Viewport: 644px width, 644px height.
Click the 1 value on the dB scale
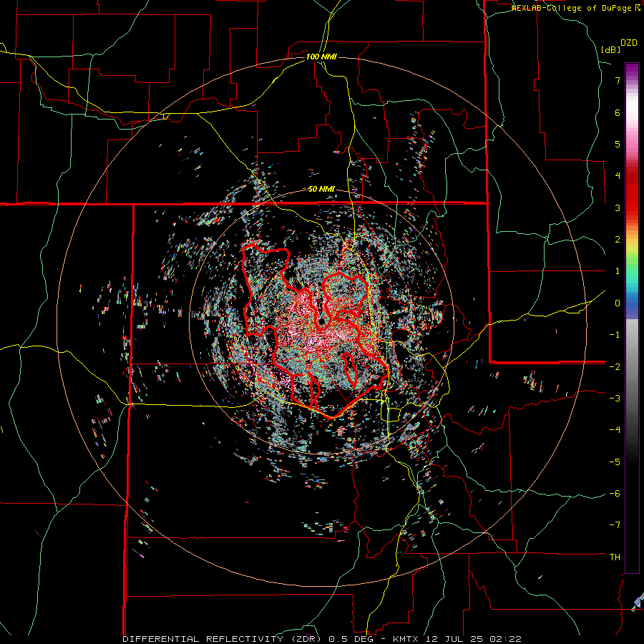pos(618,271)
